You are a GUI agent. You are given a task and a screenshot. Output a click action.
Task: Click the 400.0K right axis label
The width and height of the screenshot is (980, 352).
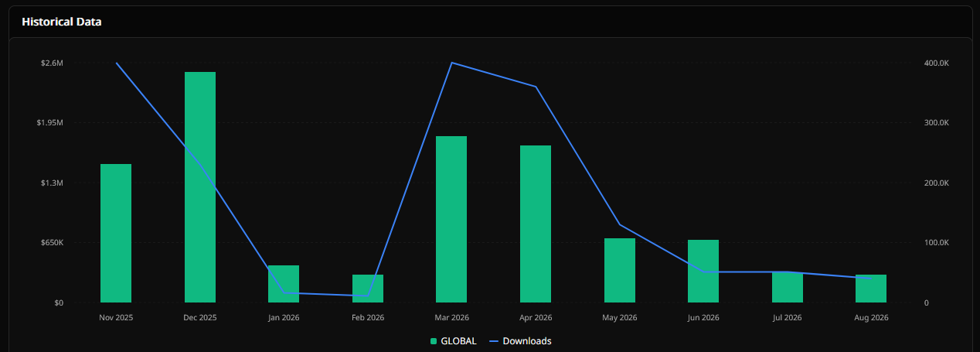coord(937,63)
